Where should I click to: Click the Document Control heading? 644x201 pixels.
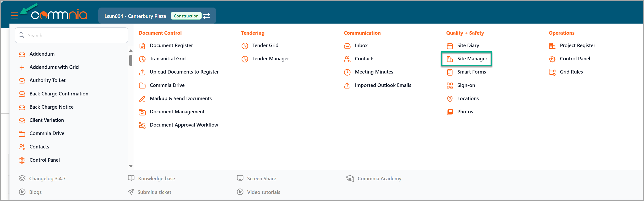160,33
